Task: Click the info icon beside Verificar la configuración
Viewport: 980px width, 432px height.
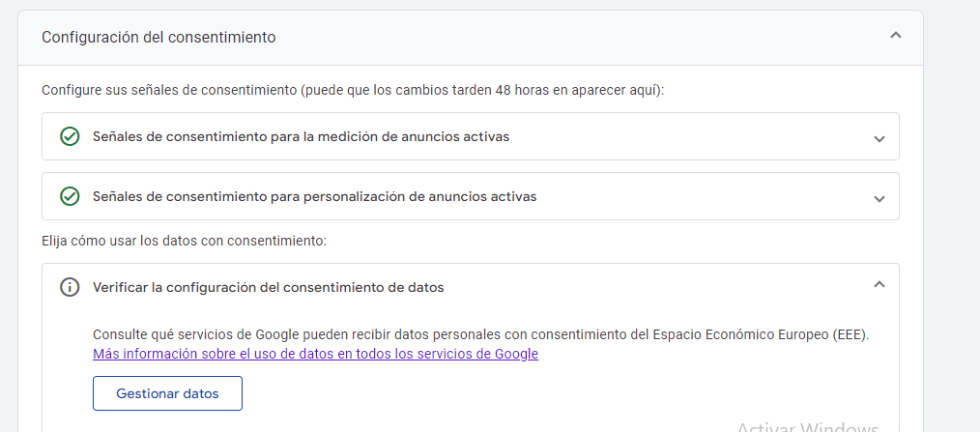Action: (x=70, y=287)
